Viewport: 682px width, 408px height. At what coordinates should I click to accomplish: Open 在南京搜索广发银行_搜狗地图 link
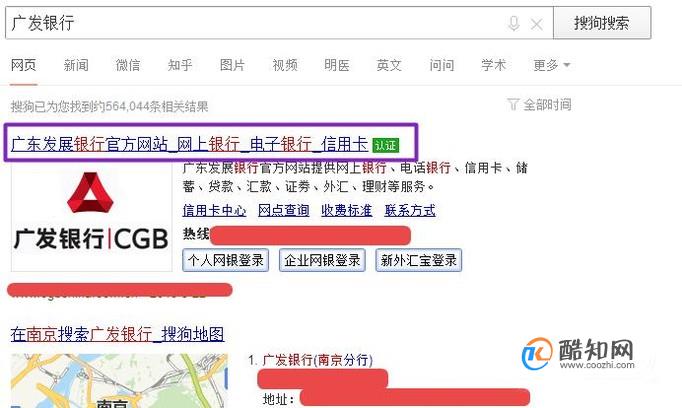pos(117,334)
